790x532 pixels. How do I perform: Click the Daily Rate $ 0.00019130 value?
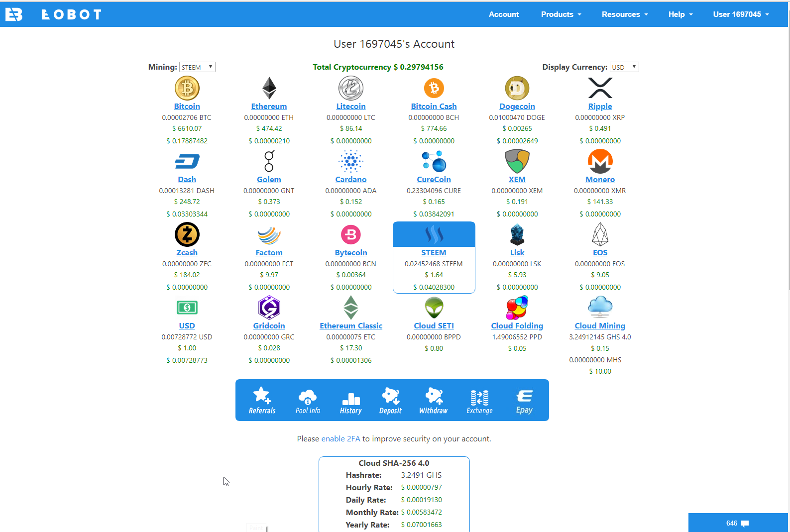click(x=422, y=500)
